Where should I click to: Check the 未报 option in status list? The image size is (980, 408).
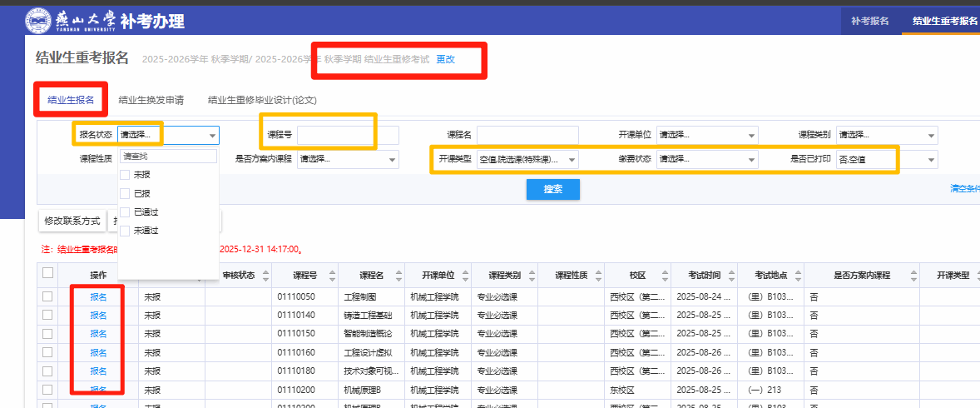(125, 175)
